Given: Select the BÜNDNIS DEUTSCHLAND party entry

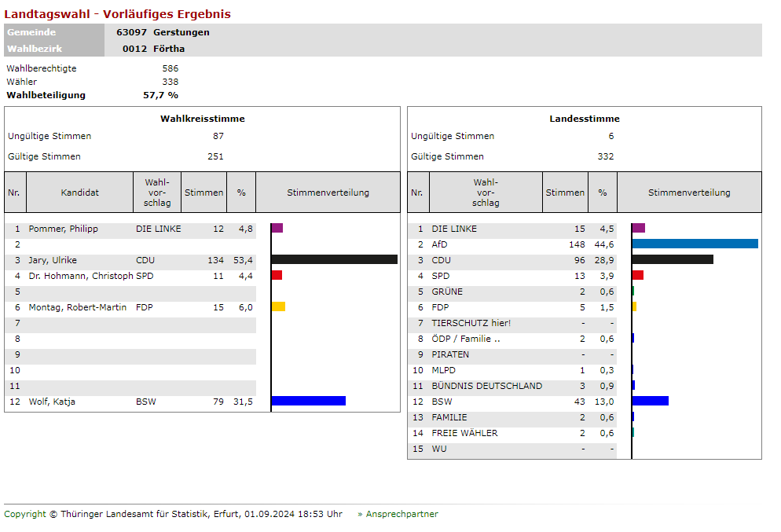Looking at the screenshot, I should coord(486,386).
